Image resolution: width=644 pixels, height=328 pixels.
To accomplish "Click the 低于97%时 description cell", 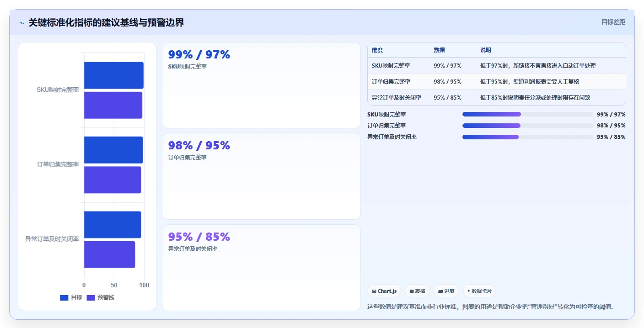I will [538, 66].
